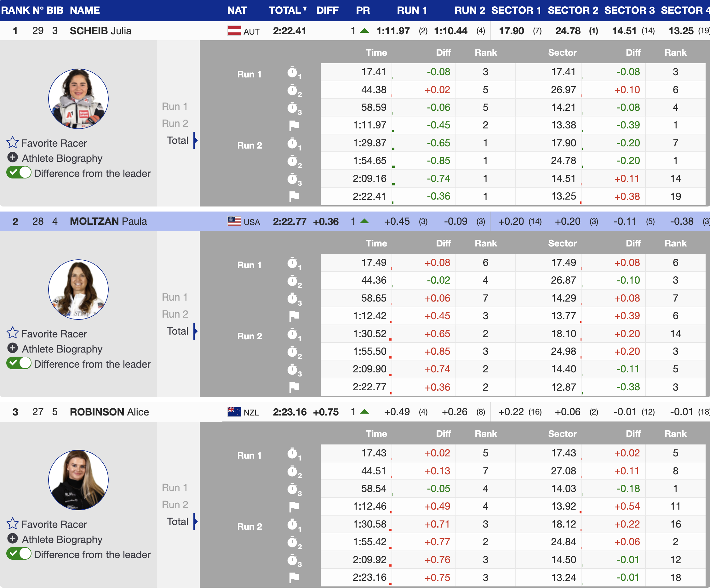Open Robinson's Athlete Biography link
Screen dimensions: 710x588
click(62, 540)
